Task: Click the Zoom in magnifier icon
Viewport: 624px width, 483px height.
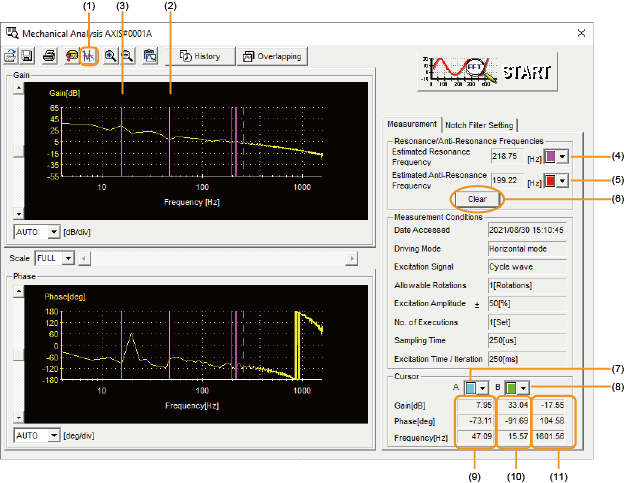Action: (x=109, y=56)
